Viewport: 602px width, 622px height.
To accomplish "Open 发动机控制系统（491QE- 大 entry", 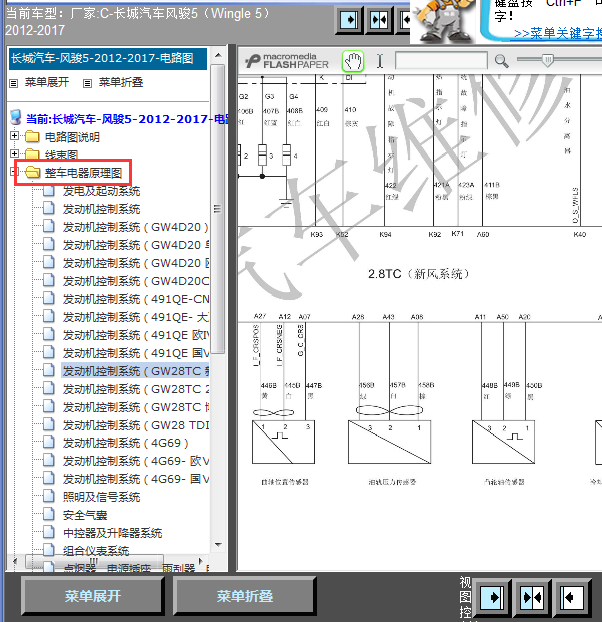I will [136, 317].
